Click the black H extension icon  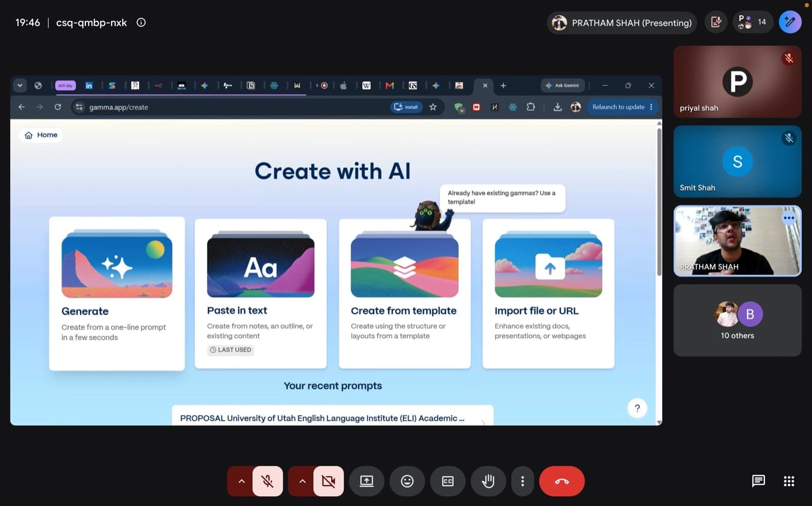[494, 107]
